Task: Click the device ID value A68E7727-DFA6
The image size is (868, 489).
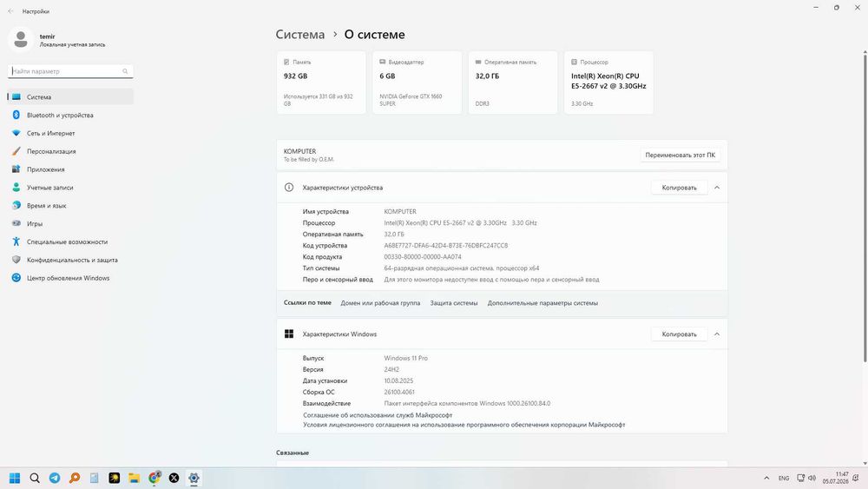Action: click(x=445, y=245)
